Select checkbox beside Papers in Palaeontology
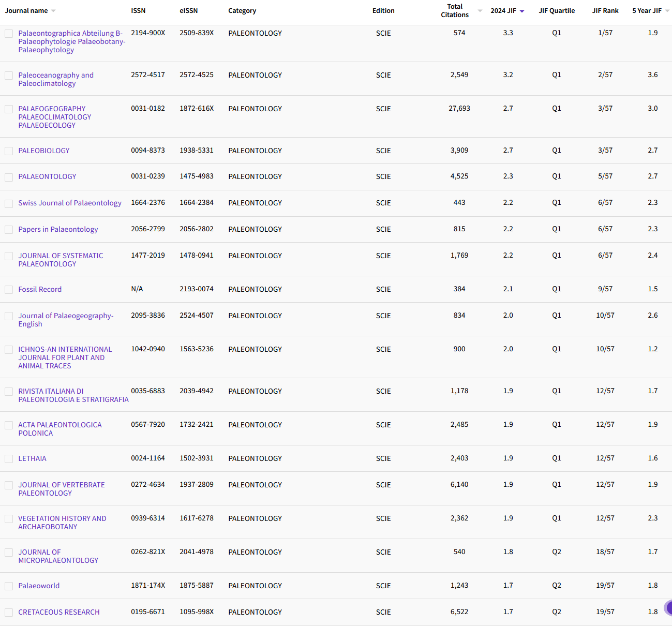Viewport: 672px width, 626px height. pos(9,230)
